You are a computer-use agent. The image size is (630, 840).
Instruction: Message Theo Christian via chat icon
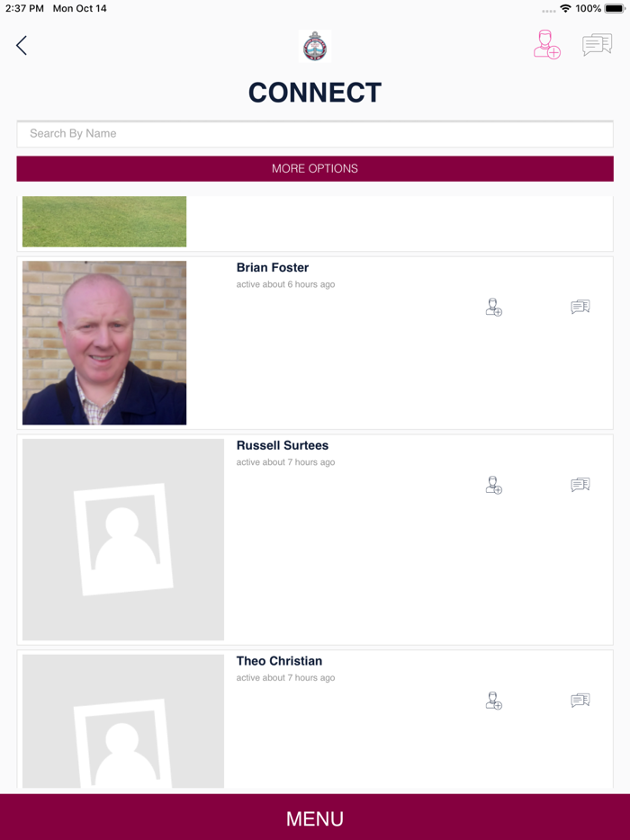tap(580, 701)
